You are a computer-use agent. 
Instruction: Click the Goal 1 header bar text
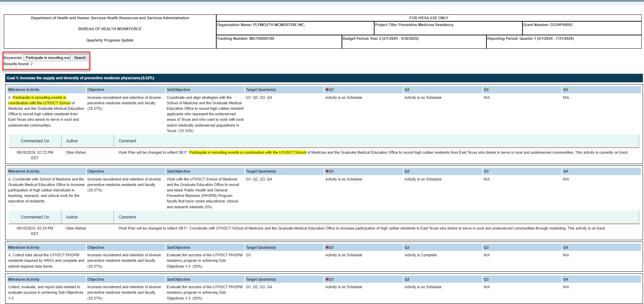pos(80,78)
